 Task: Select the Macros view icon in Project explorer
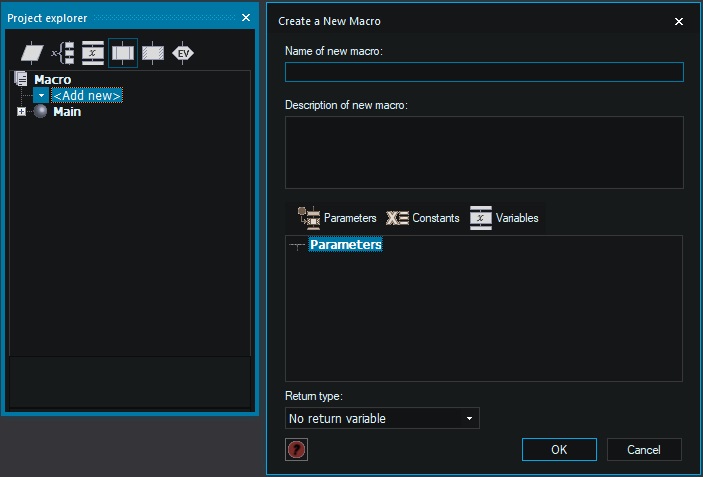pos(123,53)
